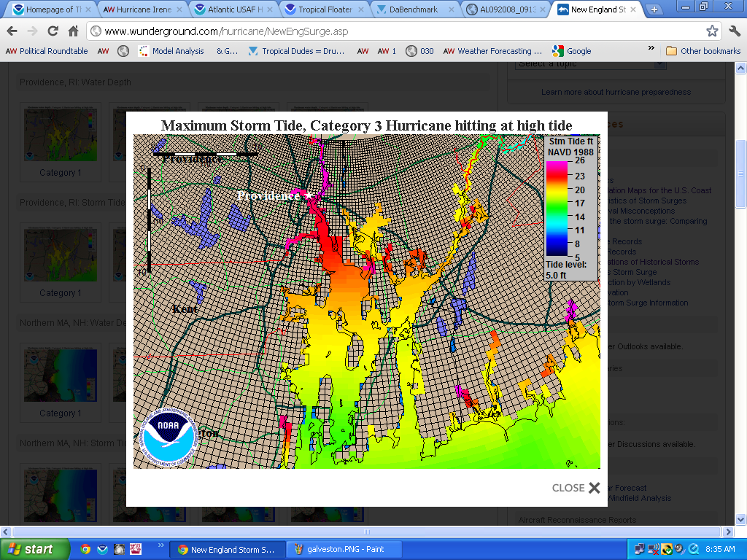This screenshot has height=560, width=747.
Task: Open the 'Tropical Dudes = Dru...' bookmark
Action: pos(296,51)
